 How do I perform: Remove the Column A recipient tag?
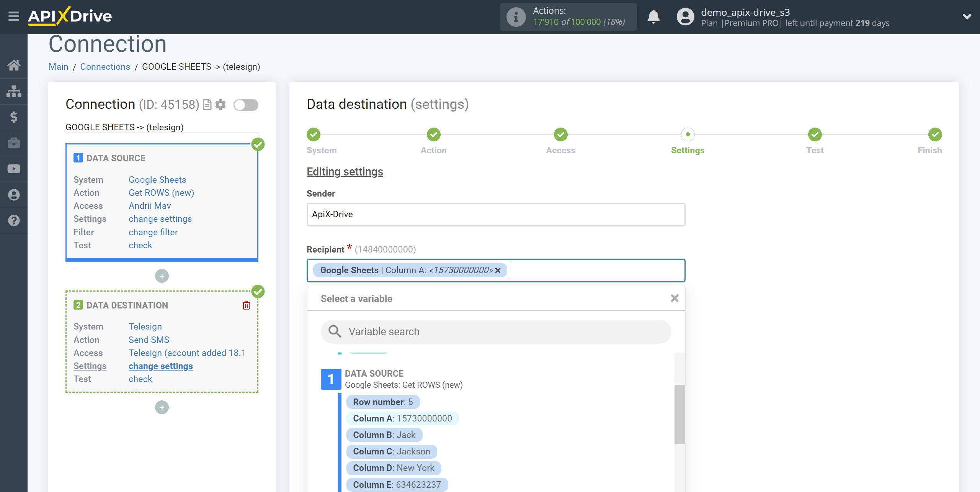pos(498,270)
